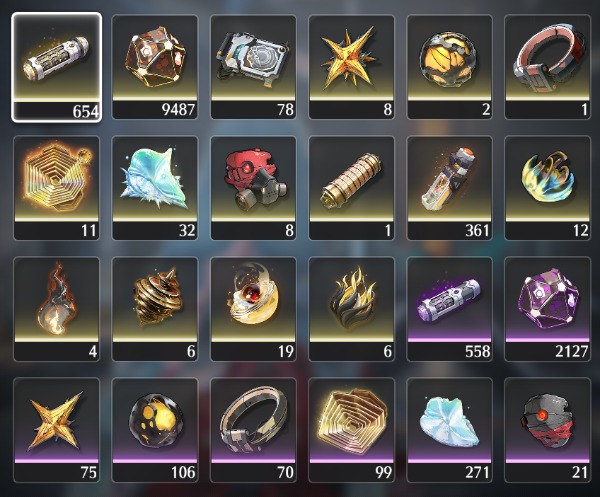Viewport: 600px width, 497px height.
Task: Choose the black-gold flame item with 6
Action: (351, 309)
